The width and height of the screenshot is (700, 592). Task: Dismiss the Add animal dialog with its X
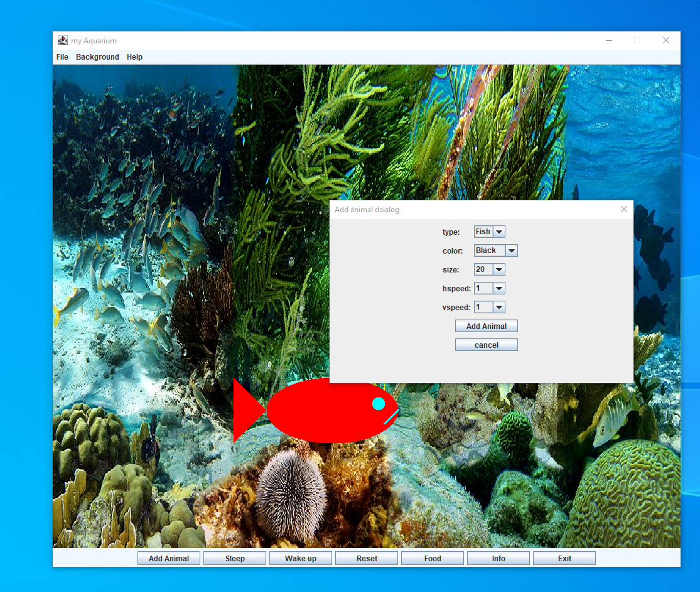[x=624, y=209]
